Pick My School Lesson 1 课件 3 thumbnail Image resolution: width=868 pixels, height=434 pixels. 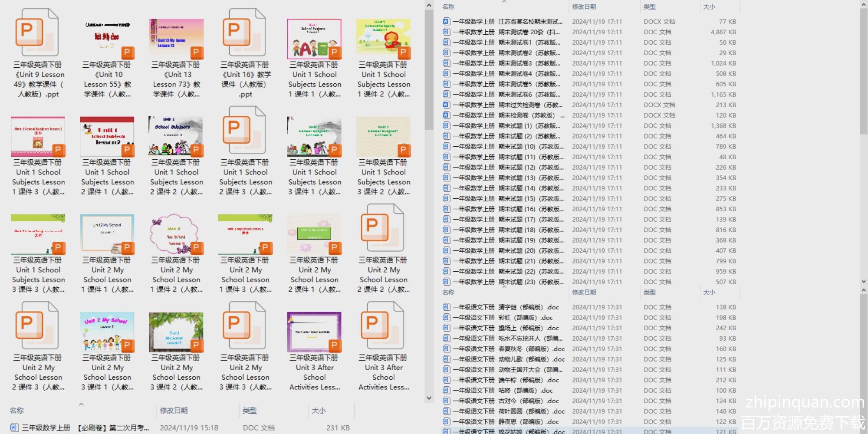coord(245,234)
